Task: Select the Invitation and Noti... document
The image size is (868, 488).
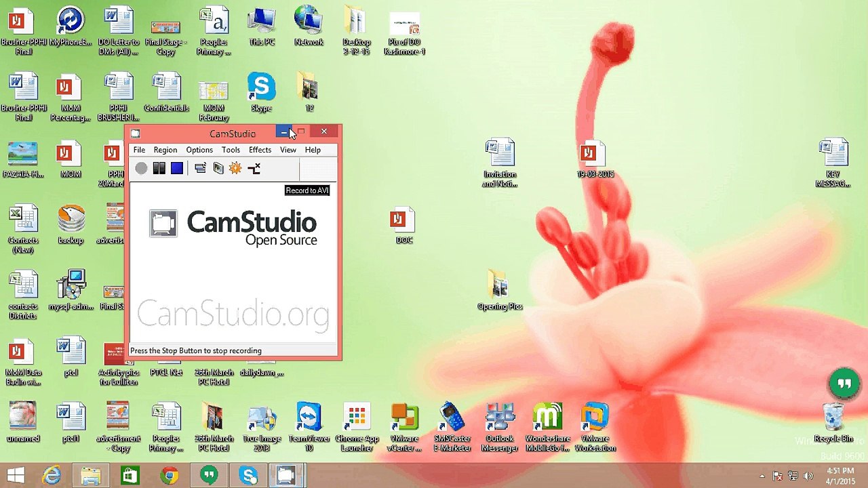Action: click(500, 163)
